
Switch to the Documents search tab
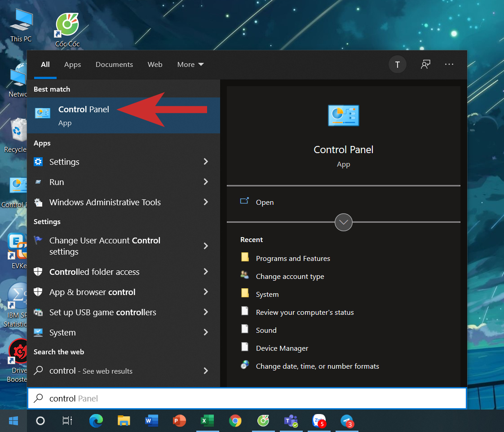click(x=114, y=65)
